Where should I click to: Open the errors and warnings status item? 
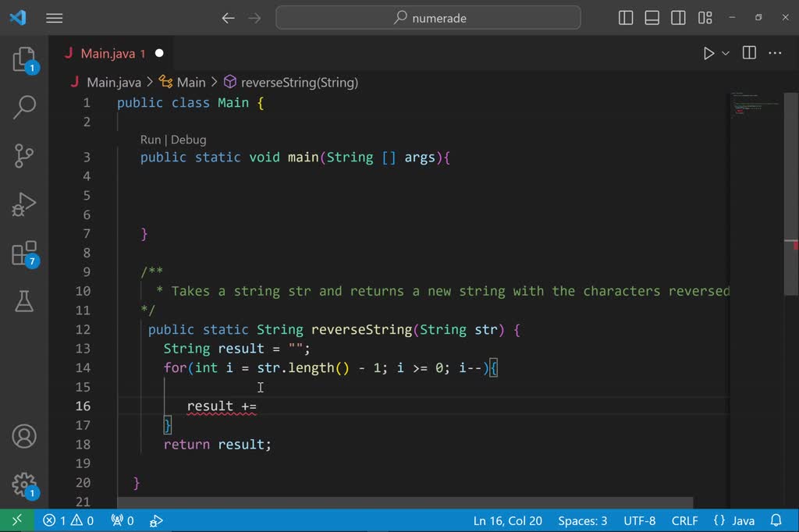point(68,520)
